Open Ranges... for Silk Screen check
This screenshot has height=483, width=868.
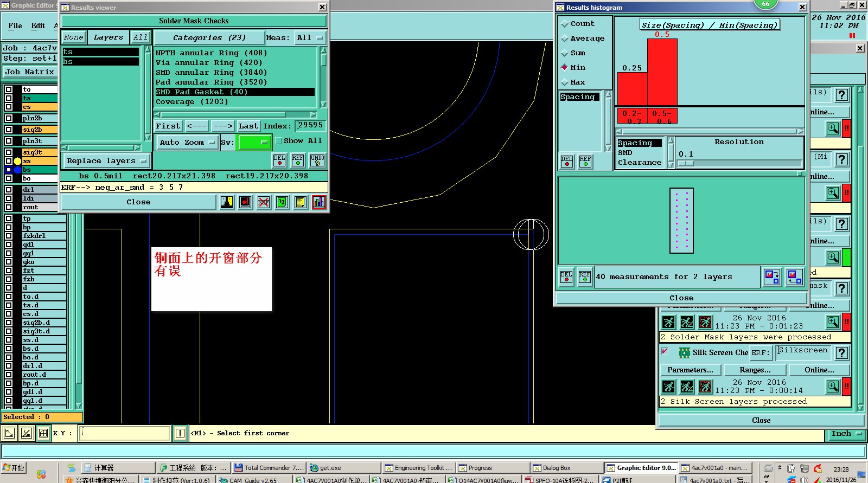755,370
